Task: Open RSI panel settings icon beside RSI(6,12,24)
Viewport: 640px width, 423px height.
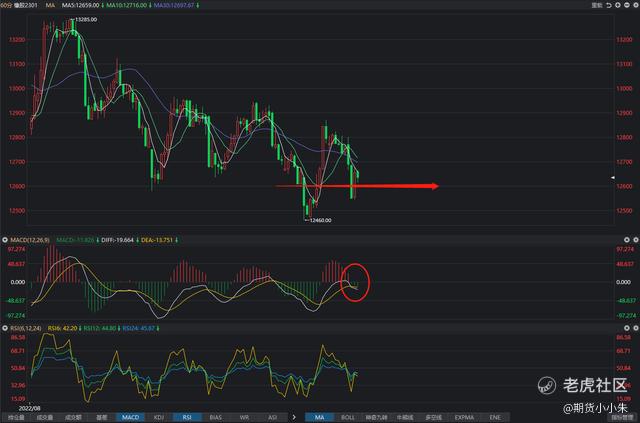Action: click(5, 328)
